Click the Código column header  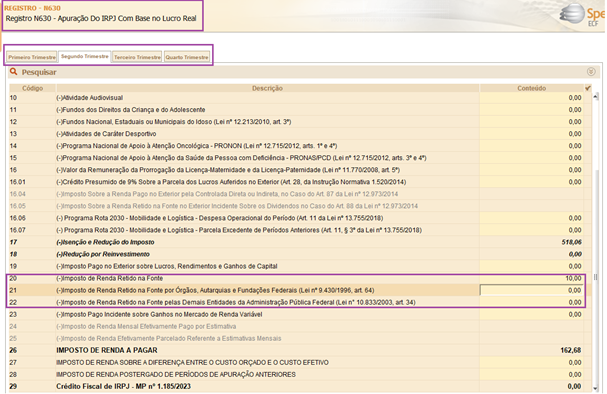(x=33, y=88)
